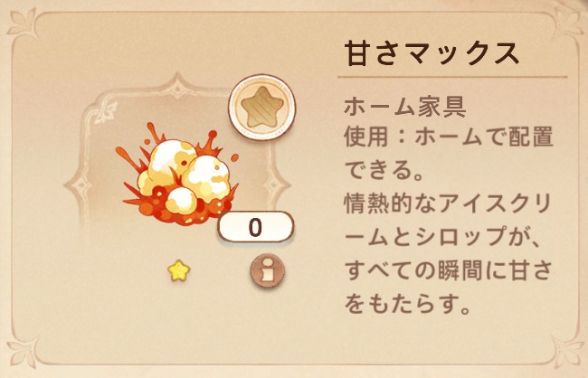Click the 情熱的なアイスクリ description line
The height and width of the screenshot is (378, 588).
[x=448, y=203]
